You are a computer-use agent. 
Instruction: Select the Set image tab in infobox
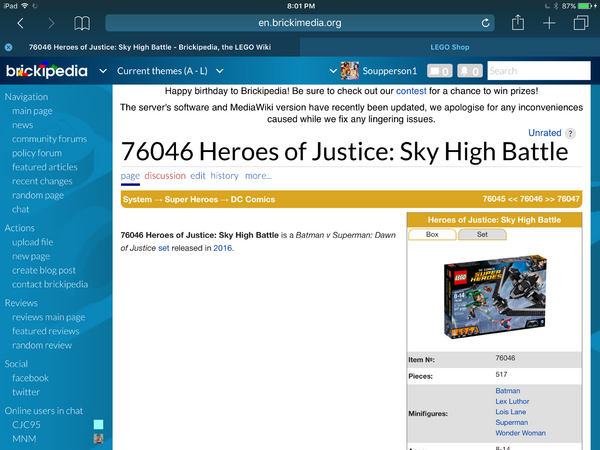tap(482, 234)
